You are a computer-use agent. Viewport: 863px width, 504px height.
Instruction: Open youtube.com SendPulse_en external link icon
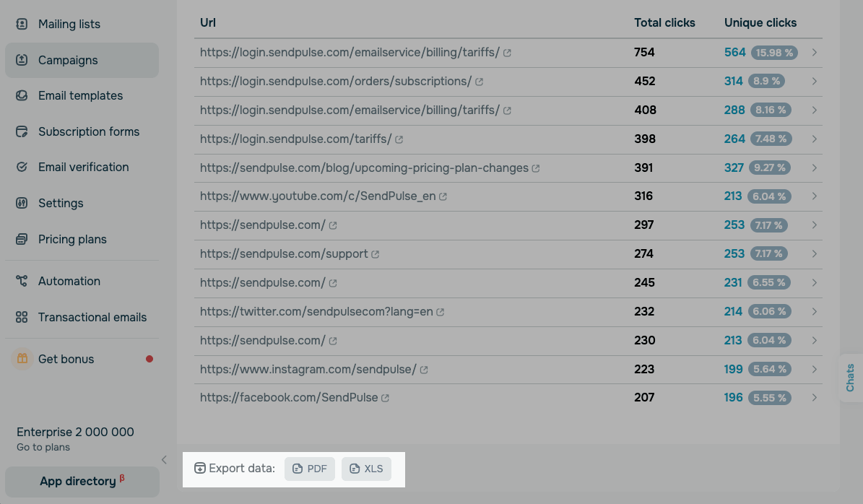pyautogui.click(x=443, y=196)
